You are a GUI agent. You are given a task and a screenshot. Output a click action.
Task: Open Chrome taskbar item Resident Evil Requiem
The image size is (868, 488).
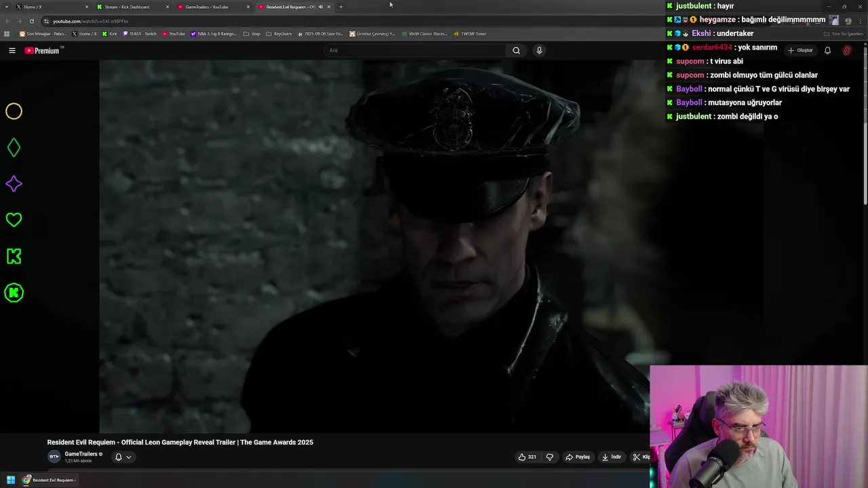click(49, 480)
